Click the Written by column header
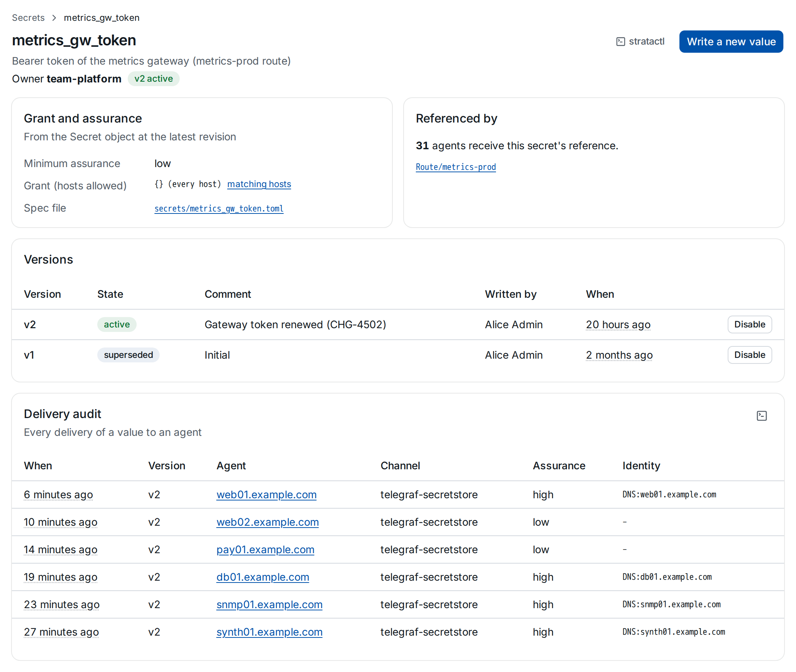796x672 pixels. click(x=510, y=294)
